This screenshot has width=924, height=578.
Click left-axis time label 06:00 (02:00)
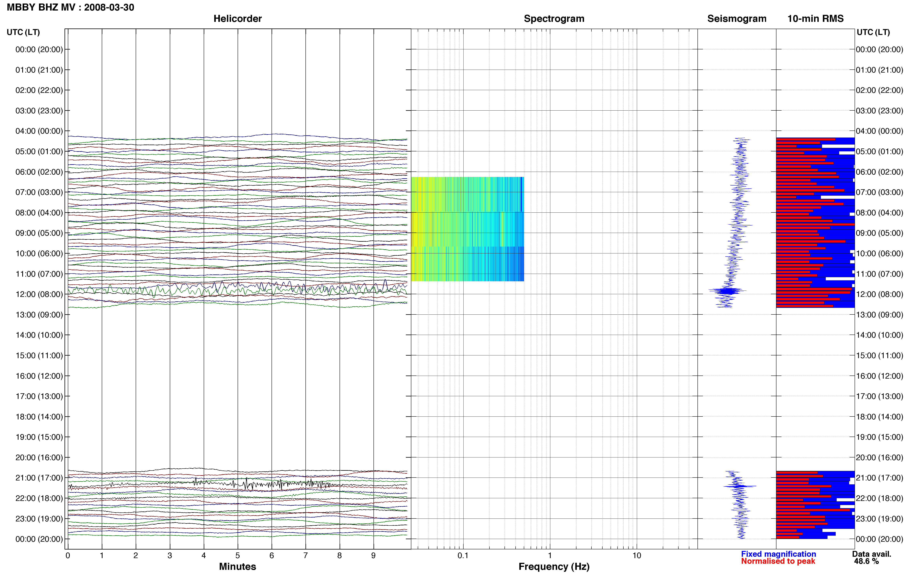[x=39, y=172]
